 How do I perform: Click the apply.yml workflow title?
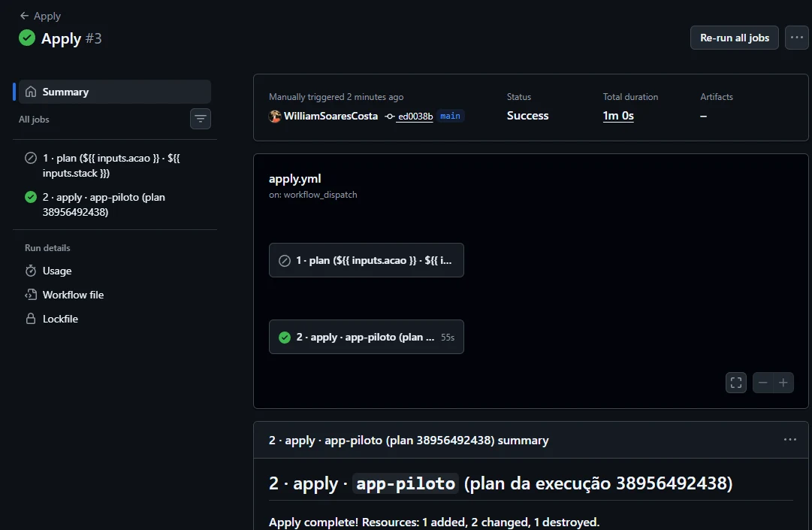(x=294, y=179)
